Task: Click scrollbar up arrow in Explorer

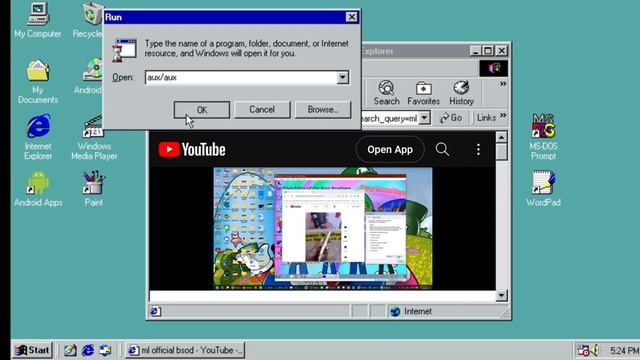Action: (x=502, y=137)
